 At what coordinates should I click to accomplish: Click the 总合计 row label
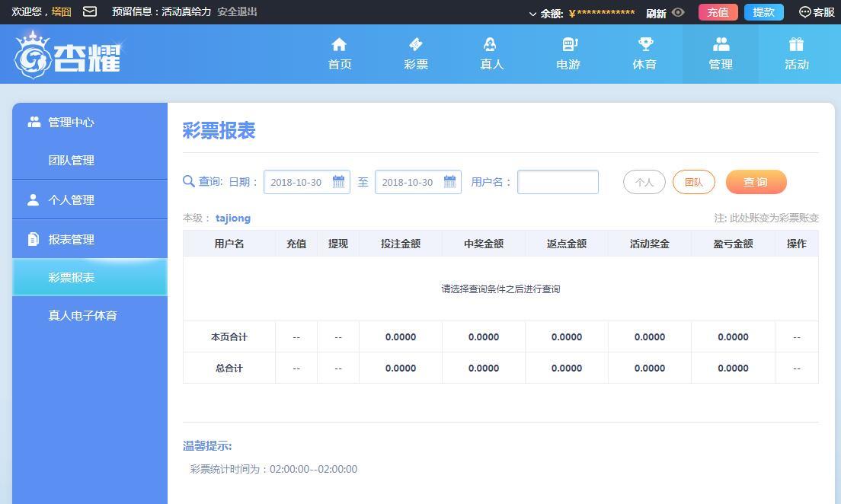pyautogui.click(x=229, y=368)
